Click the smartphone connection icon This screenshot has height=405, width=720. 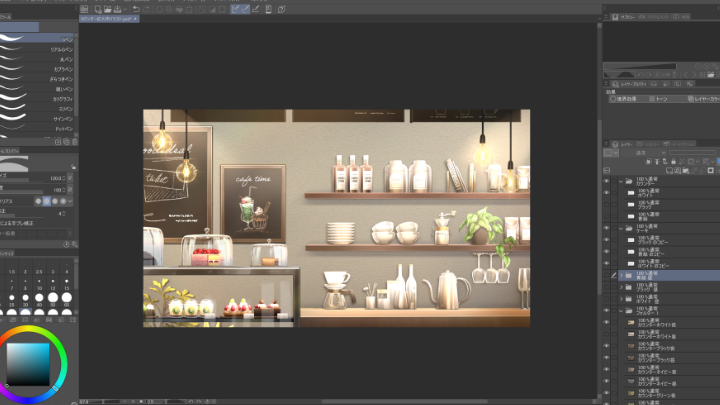[269, 9]
